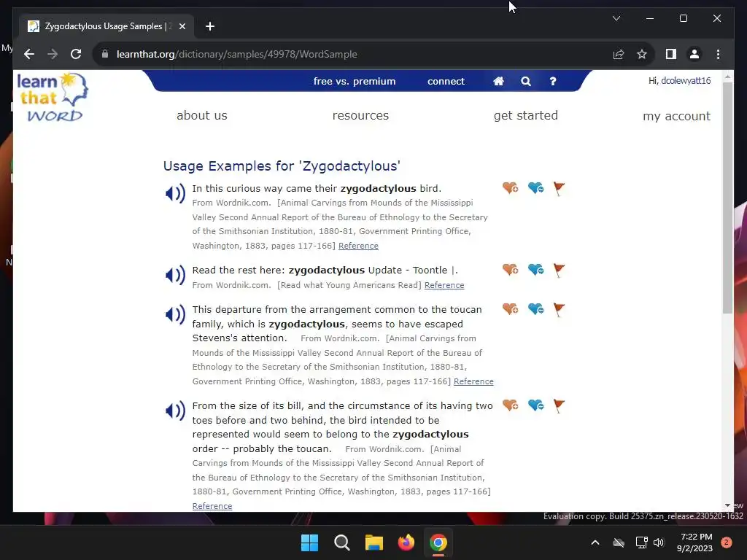Viewport: 747px width, 560px height.
Task: Open File Explorer from taskbar
Action: tap(374, 542)
